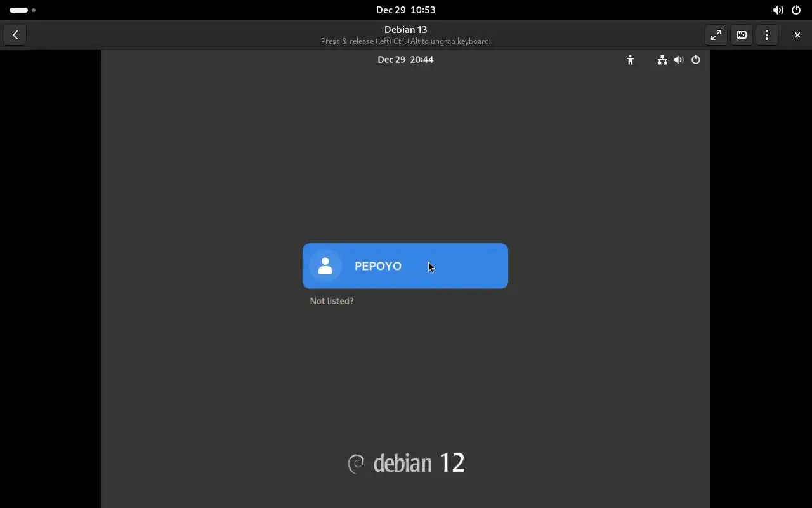Open the three-dot options menu
The width and height of the screenshot is (812, 508).
pyautogui.click(x=767, y=35)
